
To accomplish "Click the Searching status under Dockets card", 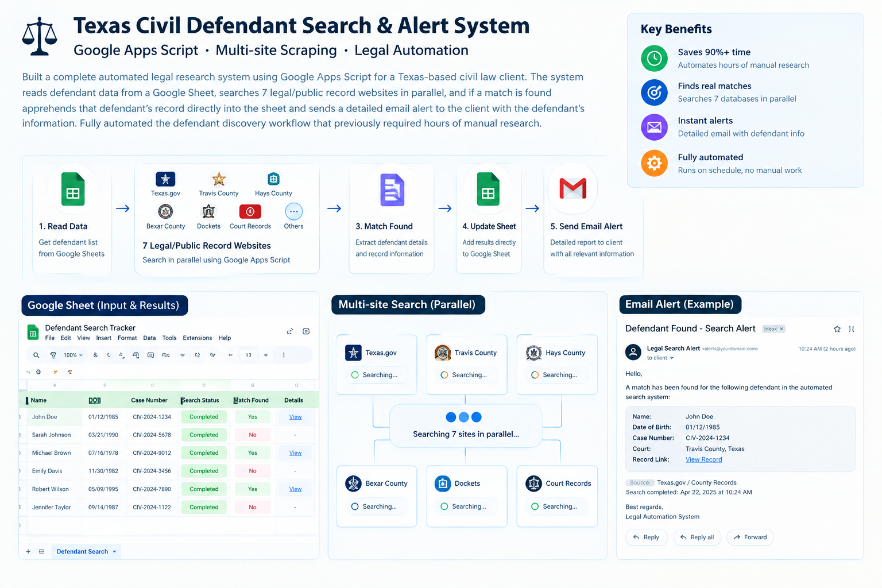I will pos(465,506).
